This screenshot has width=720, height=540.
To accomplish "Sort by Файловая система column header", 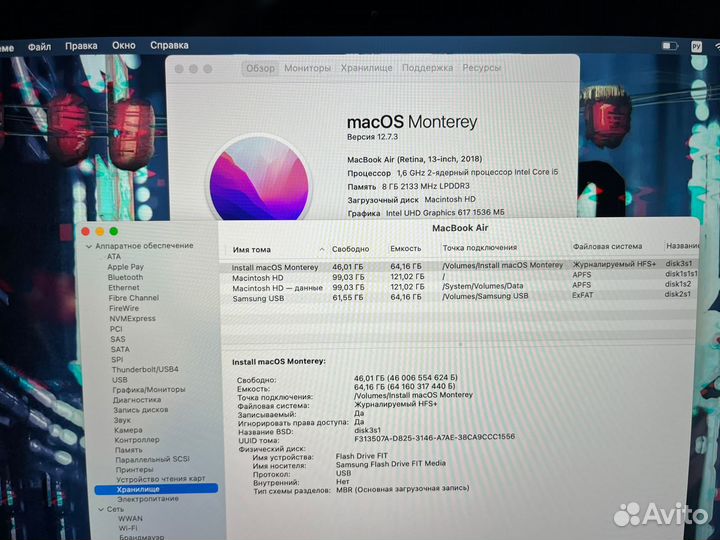I will tap(607, 247).
